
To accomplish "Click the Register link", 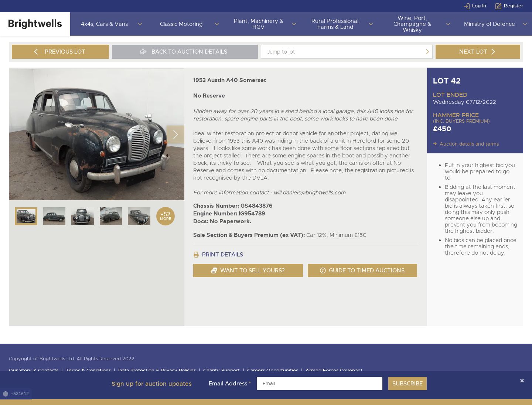I will (514, 6).
